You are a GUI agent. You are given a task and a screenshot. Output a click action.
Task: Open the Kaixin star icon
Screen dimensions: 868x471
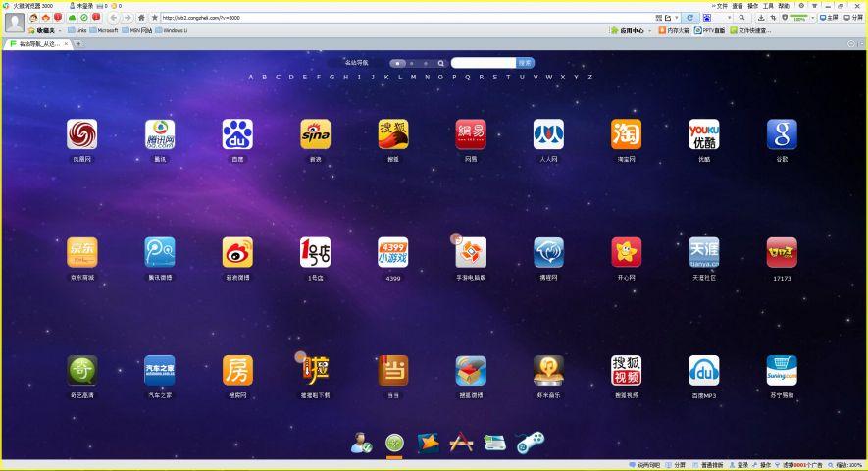point(626,253)
